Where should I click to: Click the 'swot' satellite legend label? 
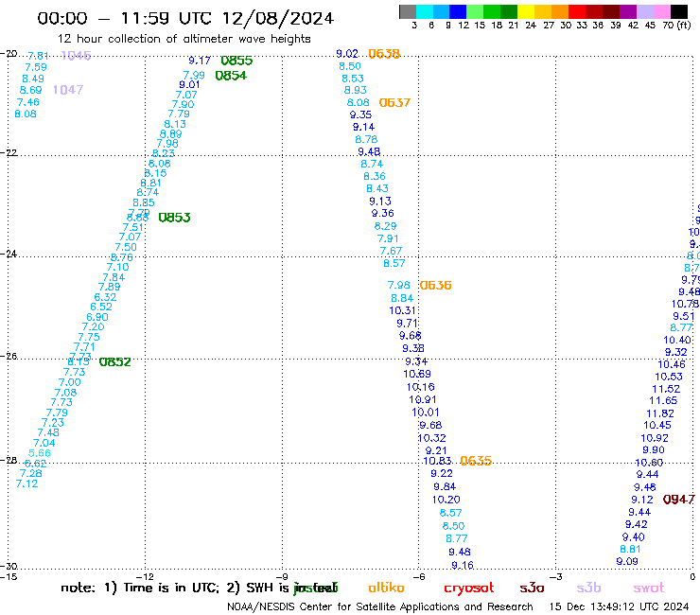(649, 588)
